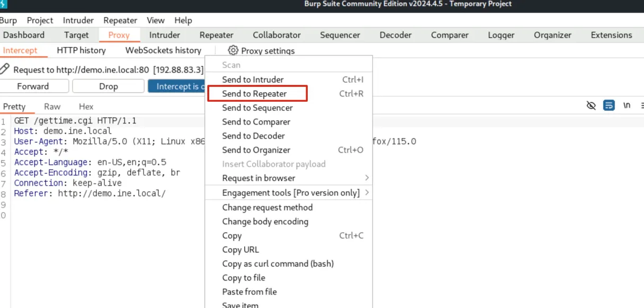Choose Copy as curl command (bash)
Viewport: 644px width, 308px height.
289,263
